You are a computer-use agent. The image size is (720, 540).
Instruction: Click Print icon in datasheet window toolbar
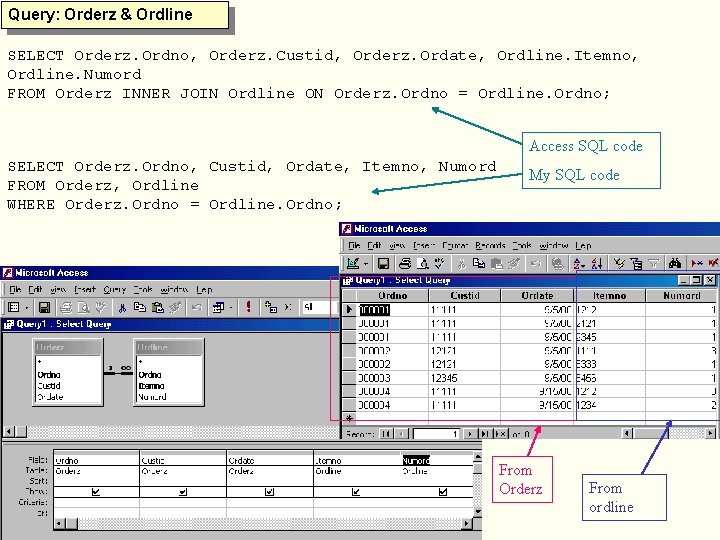click(405, 263)
